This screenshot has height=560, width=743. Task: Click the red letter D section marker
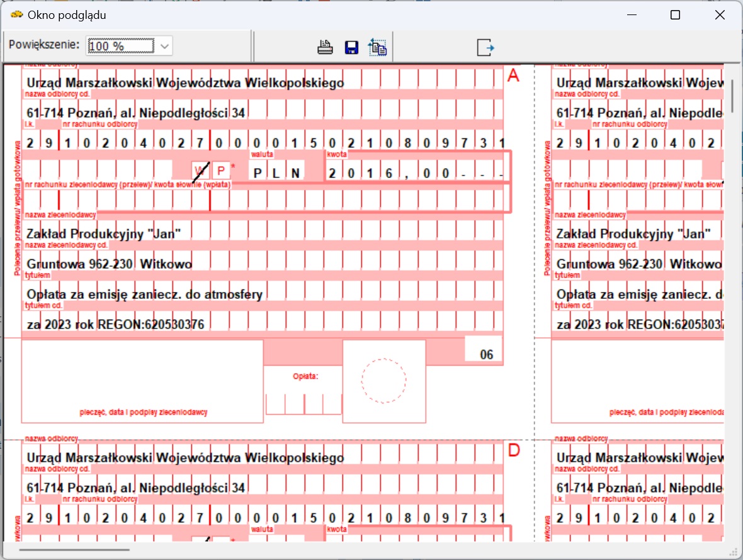[514, 450]
